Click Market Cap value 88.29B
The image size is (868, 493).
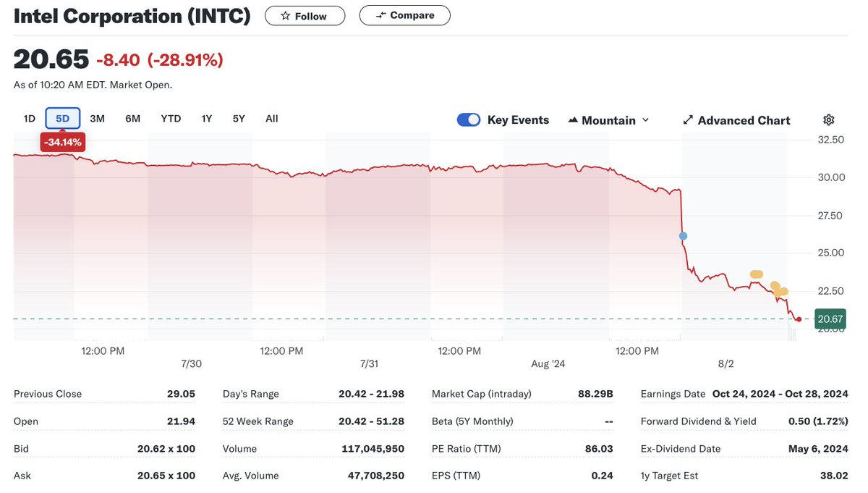click(596, 394)
